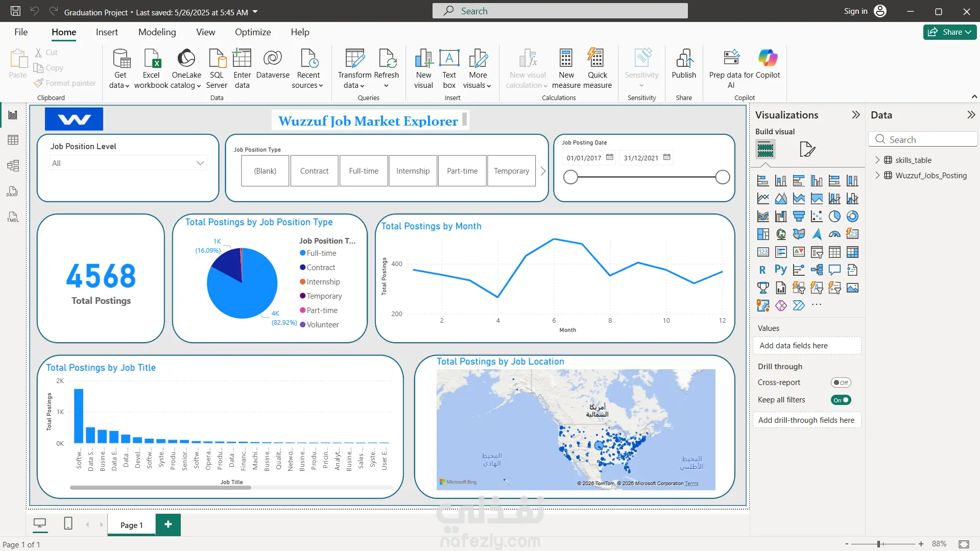Expand the Wuzzuf_Jobs_Posting table
980x551 pixels.
tap(877, 175)
